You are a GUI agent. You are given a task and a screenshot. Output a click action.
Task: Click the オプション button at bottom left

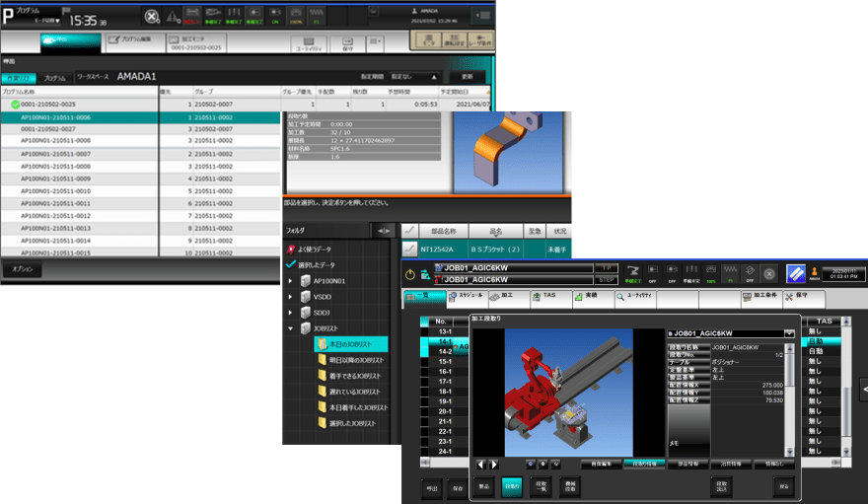(x=20, y=269)
